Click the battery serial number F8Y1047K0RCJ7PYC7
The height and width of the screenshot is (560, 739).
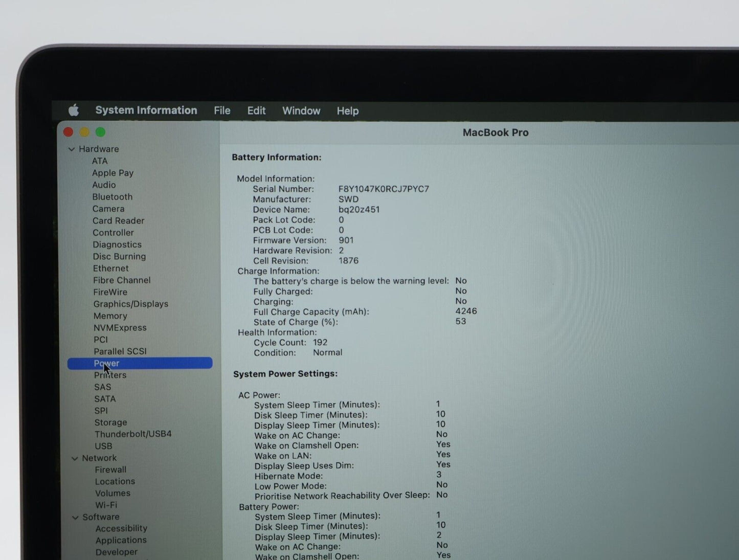tap(384, 189)
